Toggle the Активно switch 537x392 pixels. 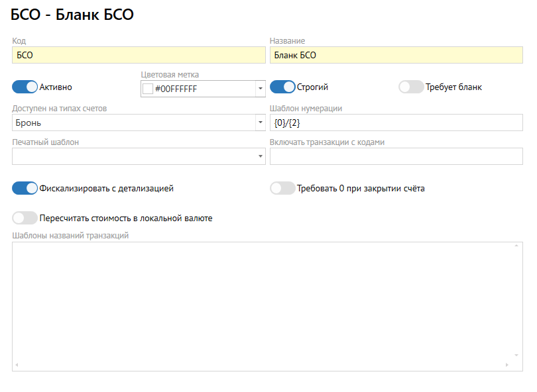25,87
